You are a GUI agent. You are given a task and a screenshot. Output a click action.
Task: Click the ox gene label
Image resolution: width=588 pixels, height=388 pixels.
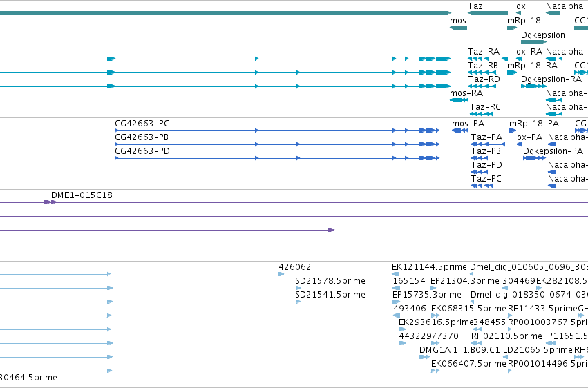coord(521,6)
